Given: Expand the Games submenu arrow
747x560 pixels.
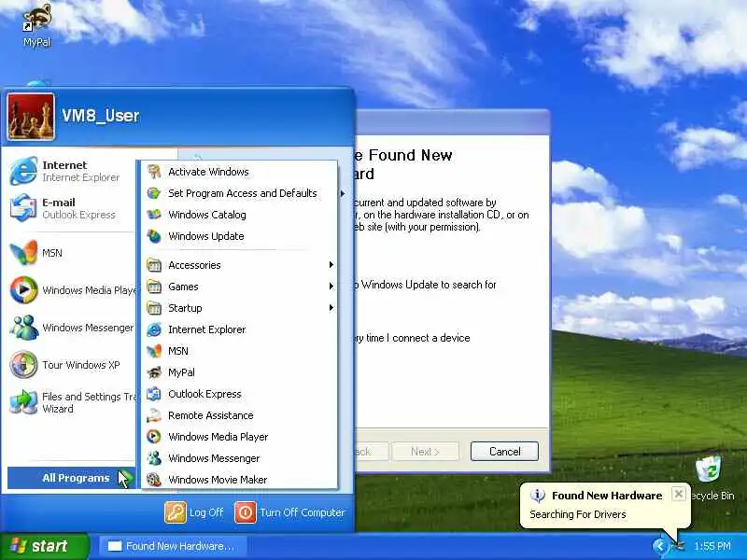Looking at the screenshot, I should pos(331,287).
